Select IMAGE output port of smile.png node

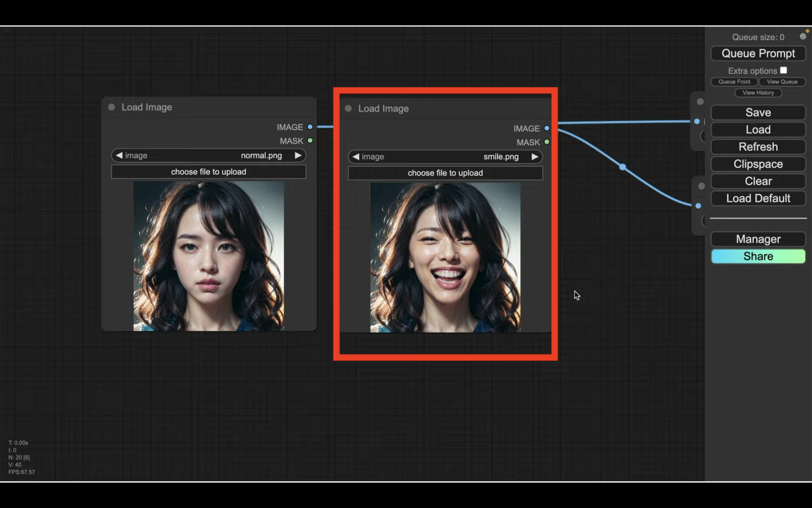547,128
